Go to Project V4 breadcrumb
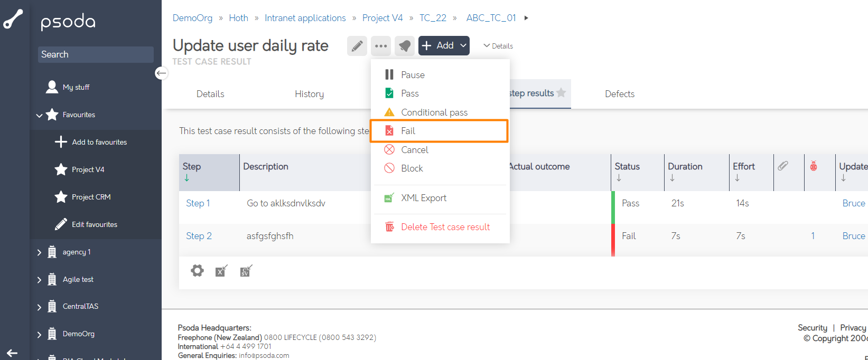 tap(382, 18)
